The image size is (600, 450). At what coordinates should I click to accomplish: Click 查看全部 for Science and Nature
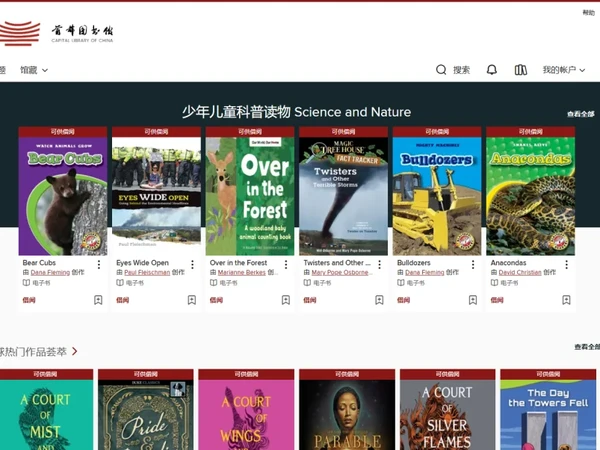point(580,114)
